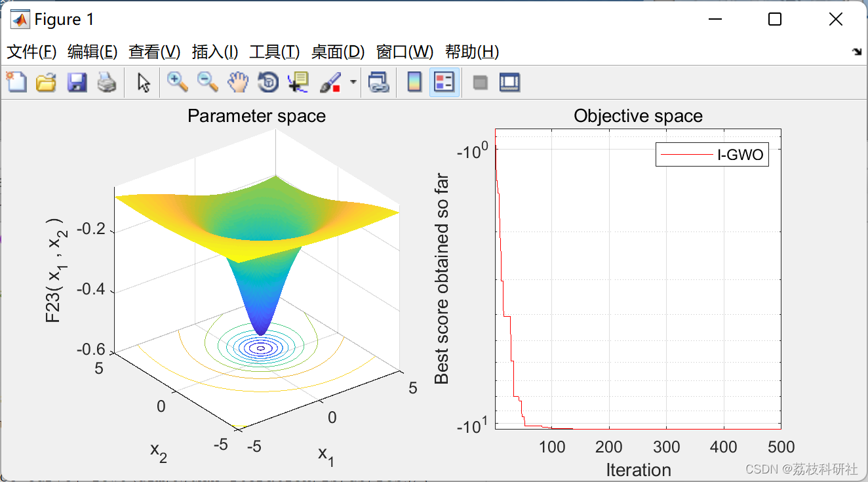Minimize the Figure 1 window
Image resolution: width=868 pixels, height=482 pixels.
tap(715, 20)
